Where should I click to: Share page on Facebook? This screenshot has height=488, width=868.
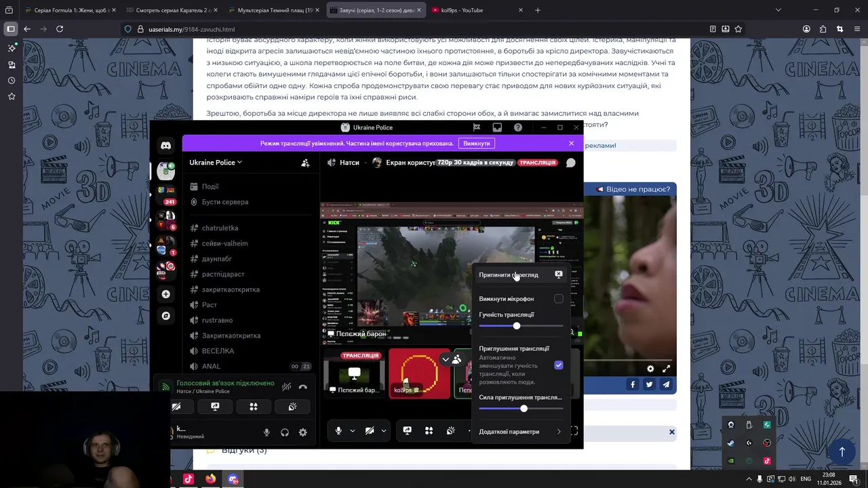click(x=633, y=384)
